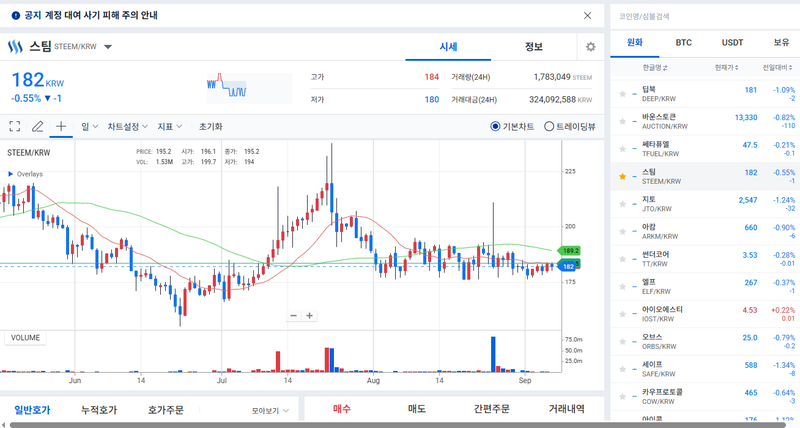Toggle favorite star for 쎄타퓨엘 TFUEL/KRW
This screenshot has height=428, width=800.
622,149
